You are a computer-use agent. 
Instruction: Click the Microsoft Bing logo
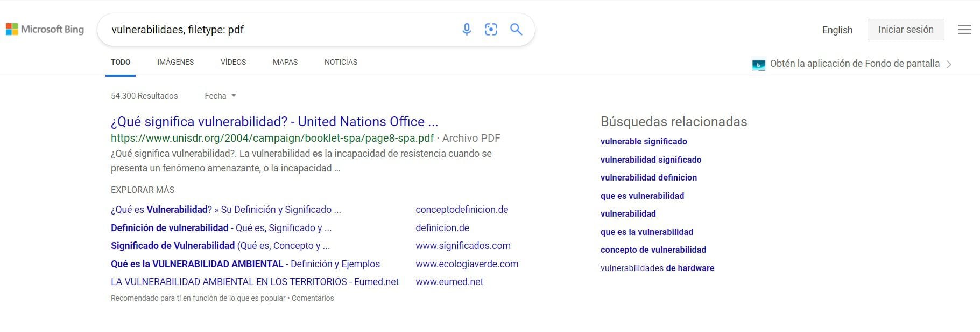(x=45, y=30)
